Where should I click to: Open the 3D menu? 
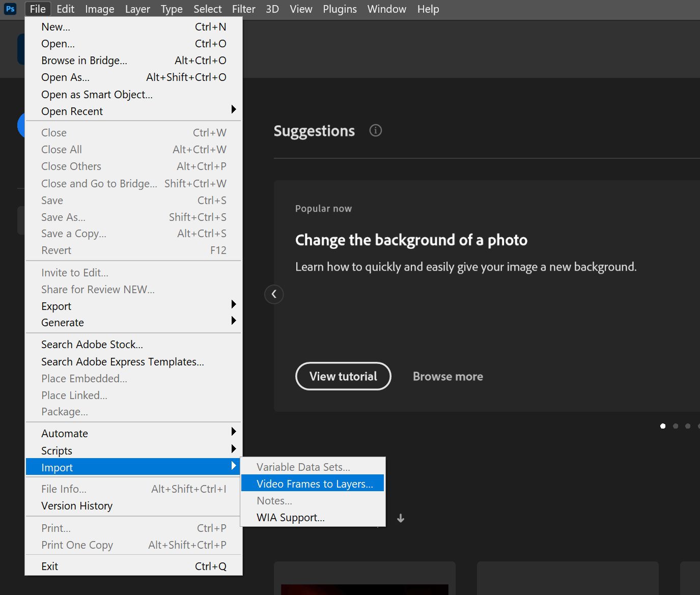click(x=272, y=9)
